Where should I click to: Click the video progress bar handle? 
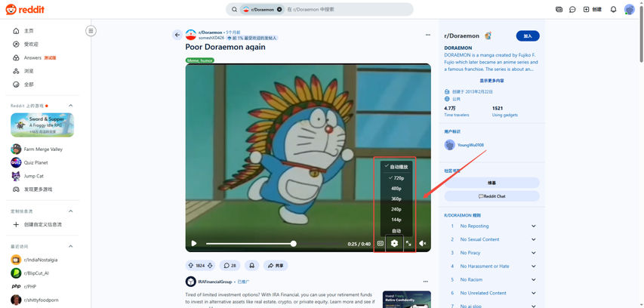(293, 244)
